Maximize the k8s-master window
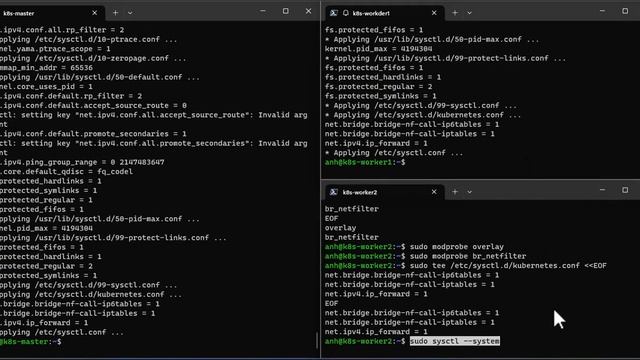The image size is (640, 360). (286, 11)
